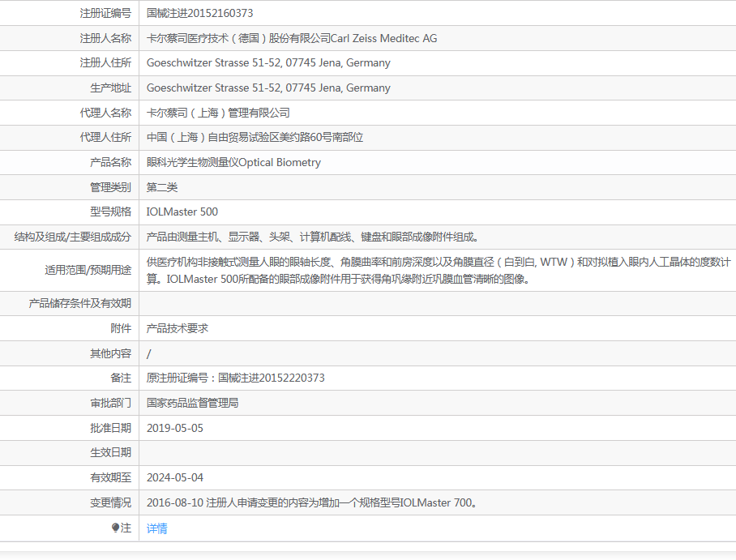Select the 生产地址 address value
The width and height of the screenshot is (736, 560).
tap(268, 88)
